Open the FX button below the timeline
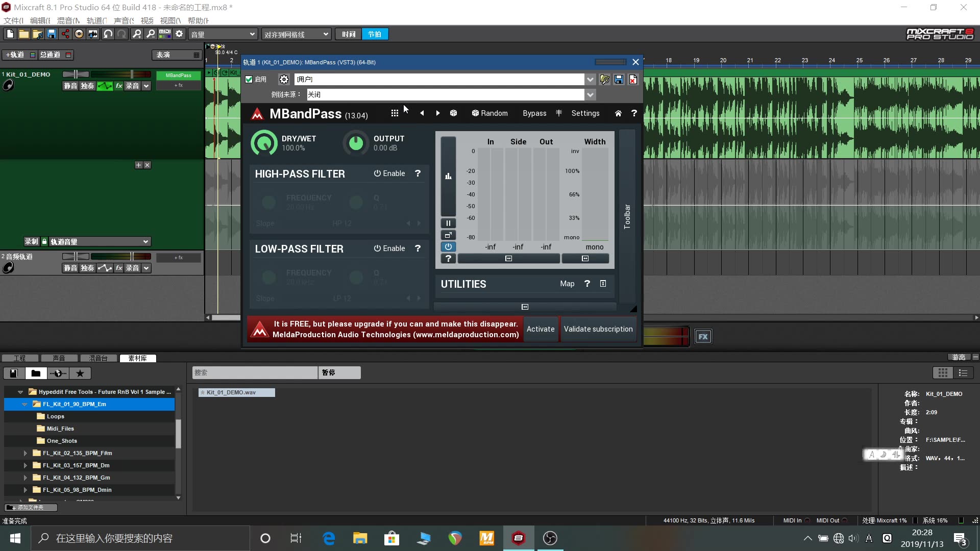Screen dimensions: 980x551 703,336
